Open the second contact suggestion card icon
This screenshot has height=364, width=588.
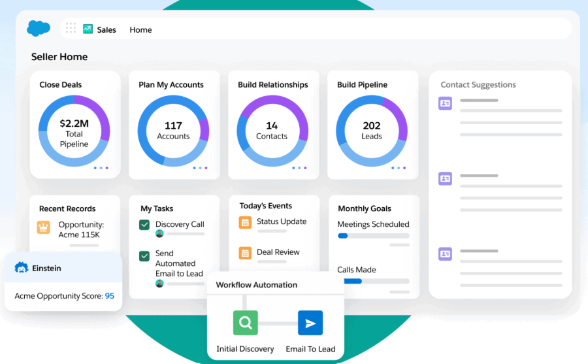[x=445, y=178]
